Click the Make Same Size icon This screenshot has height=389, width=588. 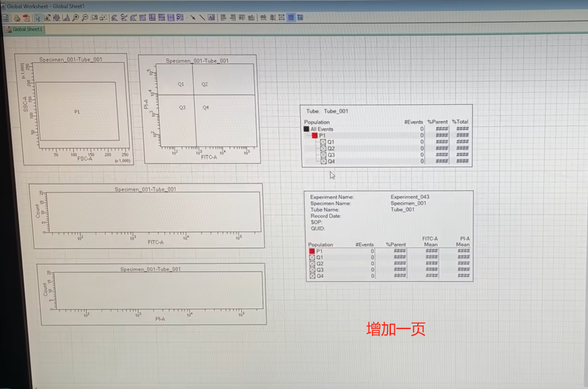coord(281,18)
